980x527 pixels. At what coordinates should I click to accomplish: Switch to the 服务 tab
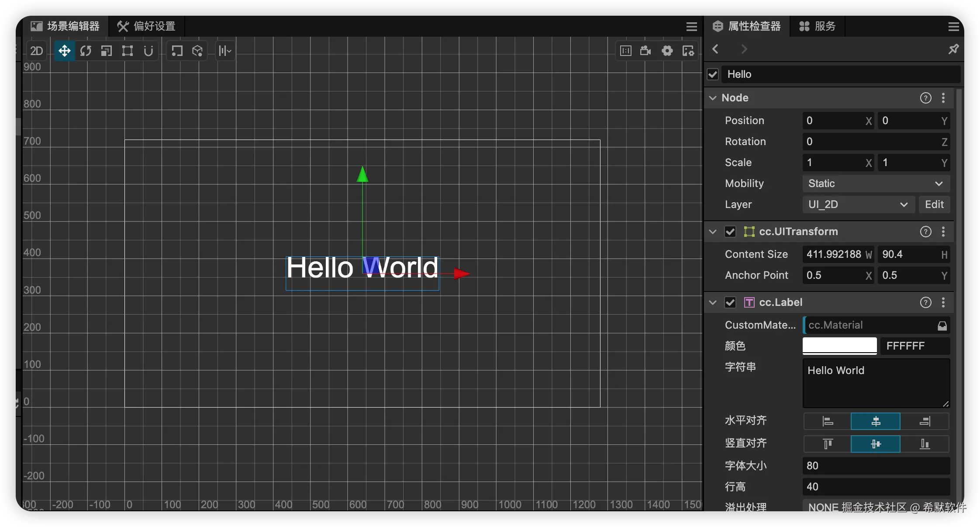pyautogui.click(x=818, y=26)
